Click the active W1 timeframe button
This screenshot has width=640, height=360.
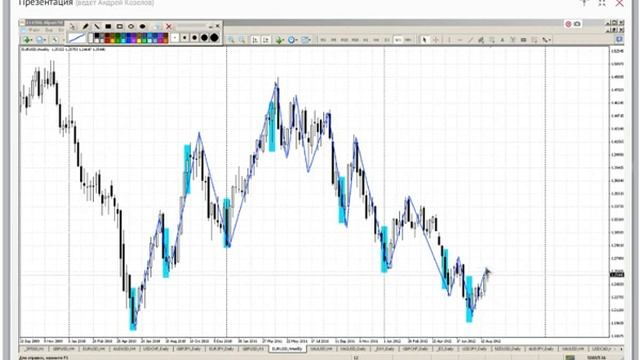398,40
